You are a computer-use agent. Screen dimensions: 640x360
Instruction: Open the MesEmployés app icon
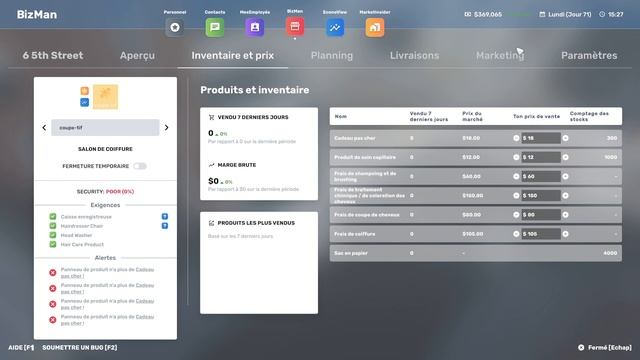pos(255,27)
